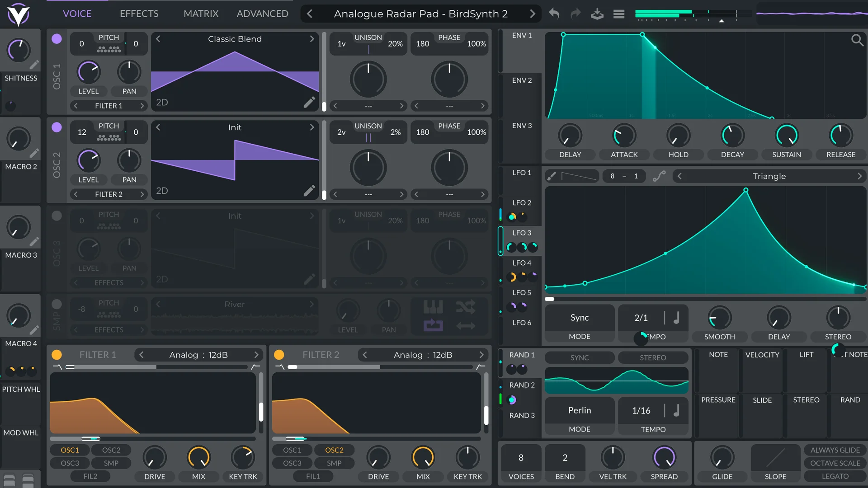Enable the LEGATO toggle

(x=835, y=476)
